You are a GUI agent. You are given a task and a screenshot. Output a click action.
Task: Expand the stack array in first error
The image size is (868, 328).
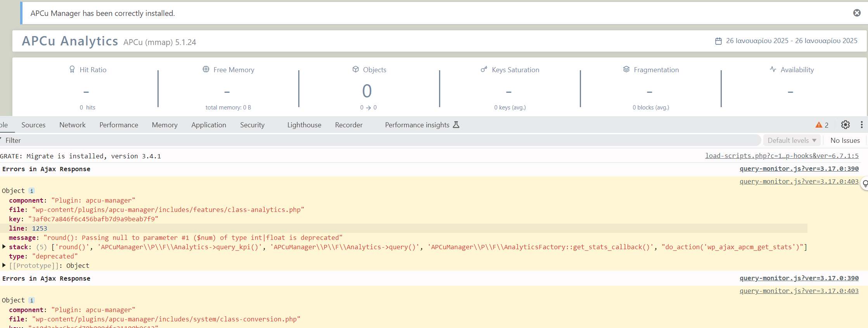4,247
